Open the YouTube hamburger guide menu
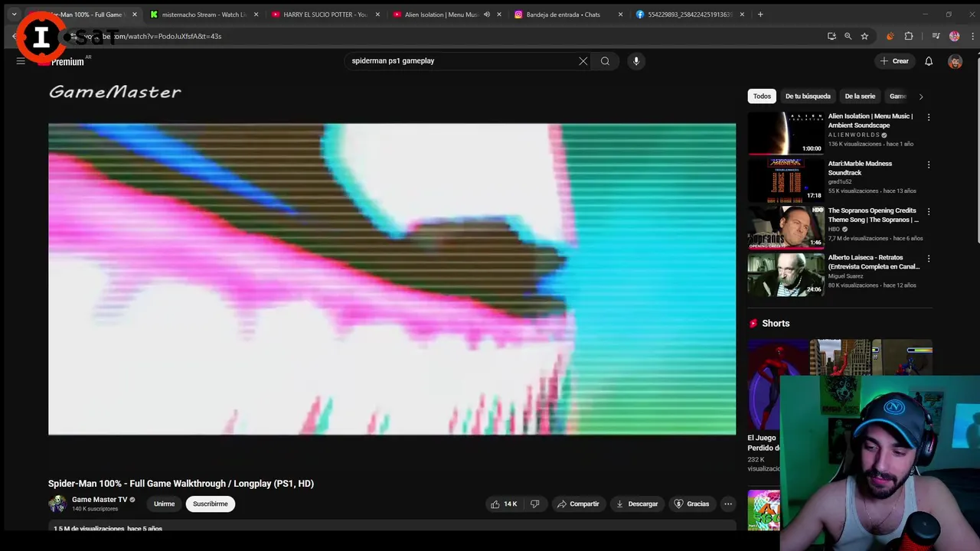Image resolution: width=980 pixels, height=551 pixels. pyautogui.click(x=21, y=61)
